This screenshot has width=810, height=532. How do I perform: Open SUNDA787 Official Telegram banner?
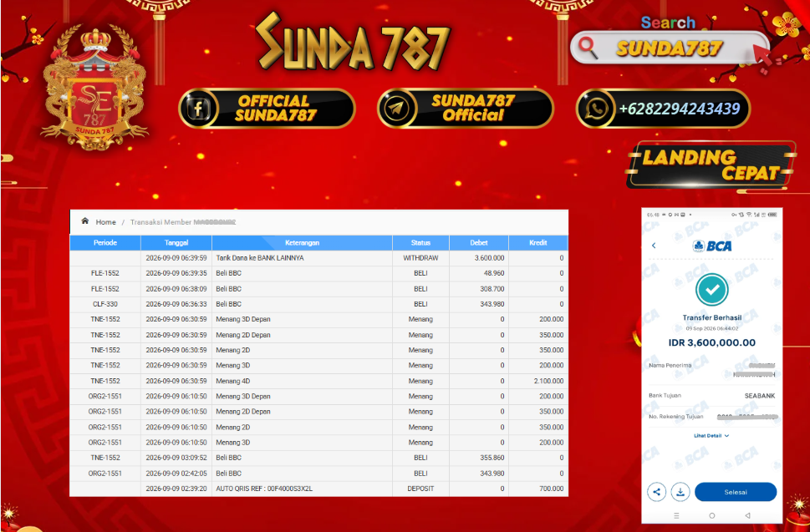coord(466,109)
